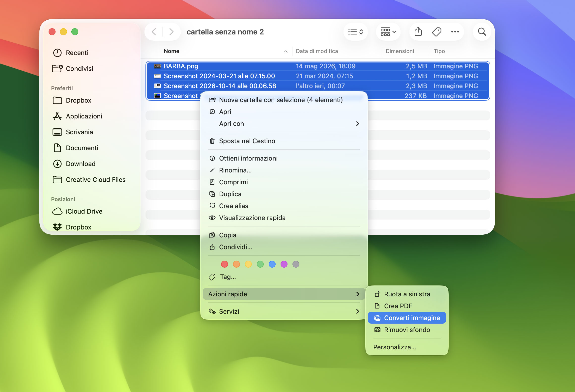Click the BARBA.png file thumbnail icon
This screenshot has width=575, height=392.
tap(157, 66)
